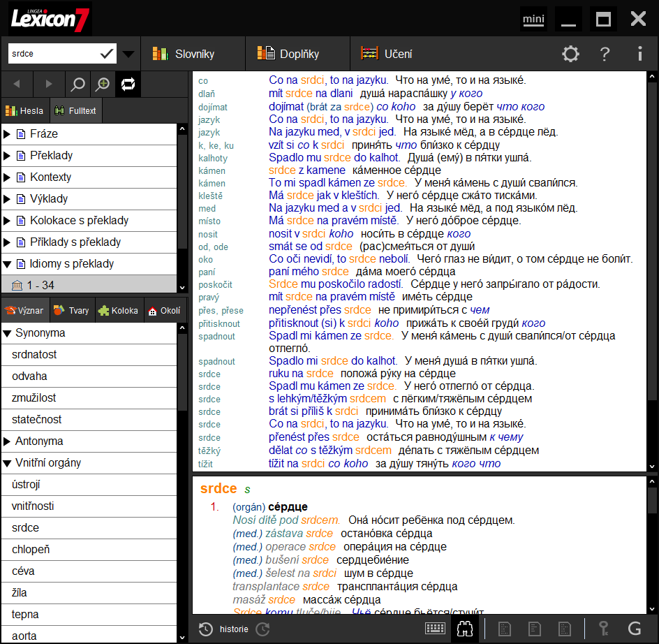This screenshot has width=659, height=644.
Task: Open the search history dropdown arrow
Action: (128, 54)
